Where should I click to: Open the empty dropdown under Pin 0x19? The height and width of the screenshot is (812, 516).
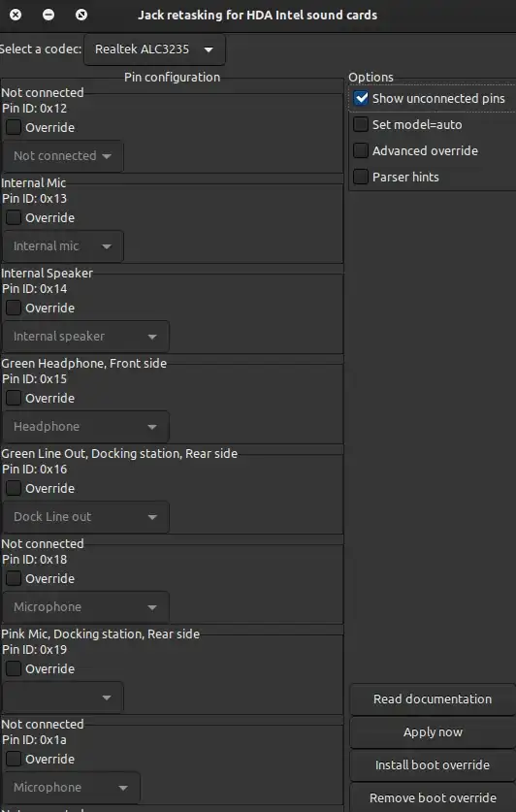(x=63, y=698)
